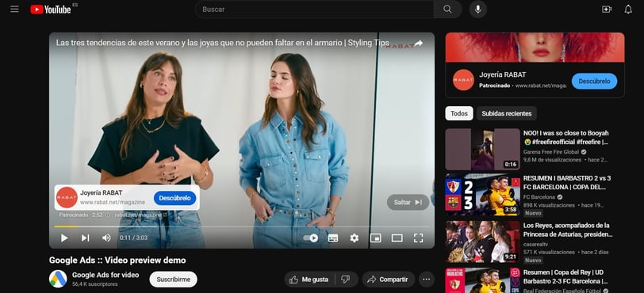Open the hamburger guide menu
This screenshot has height=293, width=644.
14,9
